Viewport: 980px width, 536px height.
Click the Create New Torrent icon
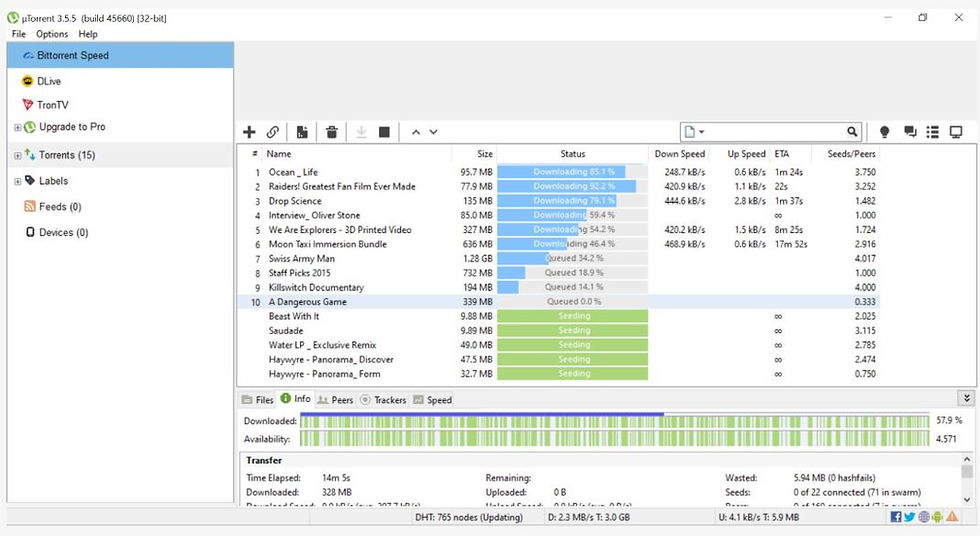tap(302, 132)
